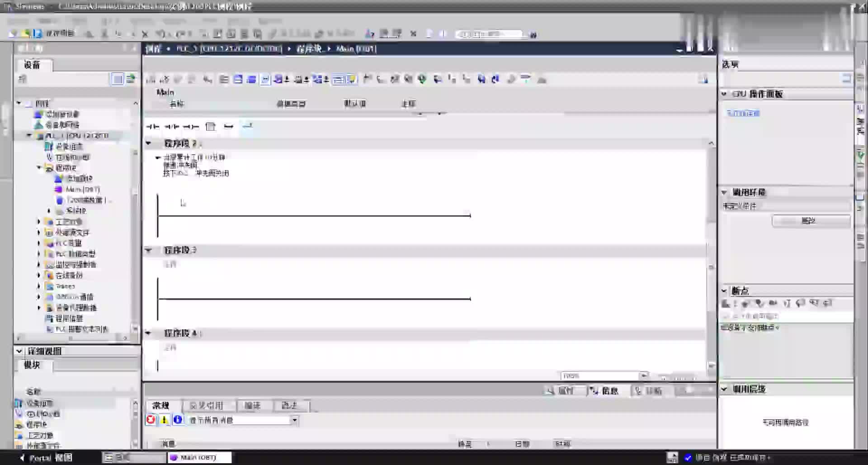Viewport: 868px width, 465px height.
Task: Toggle the yellow warning message filter
Action: tap(165, 420)
